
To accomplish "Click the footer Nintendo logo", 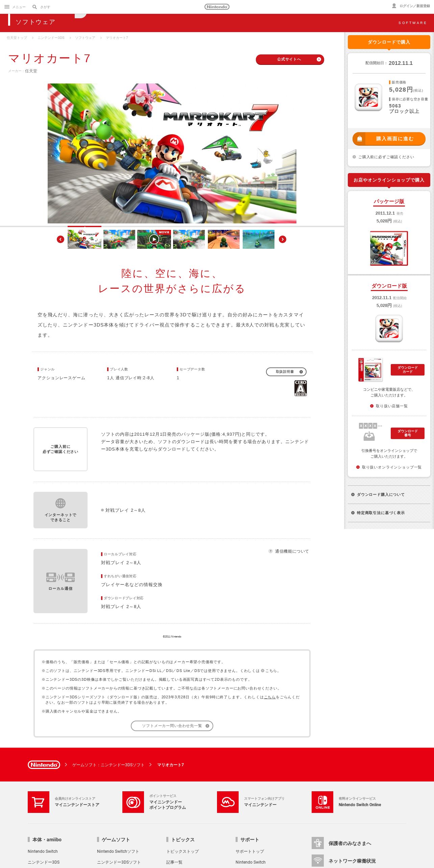I will 44,765.
